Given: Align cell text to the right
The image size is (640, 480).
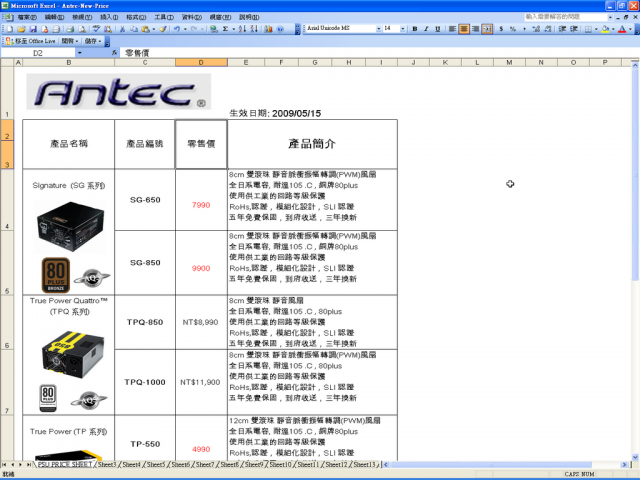Looking at the screenshot, I should [476, 29].
